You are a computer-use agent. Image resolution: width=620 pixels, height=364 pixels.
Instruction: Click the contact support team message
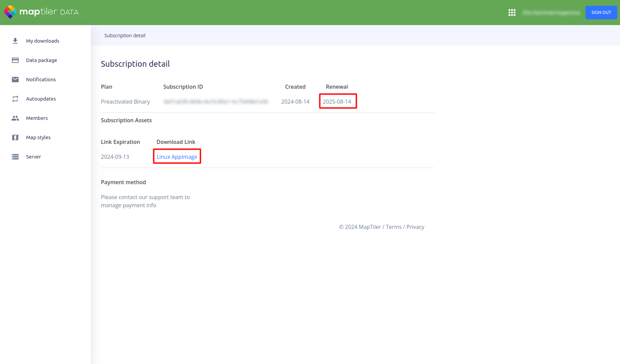click(x=145, y=201)
